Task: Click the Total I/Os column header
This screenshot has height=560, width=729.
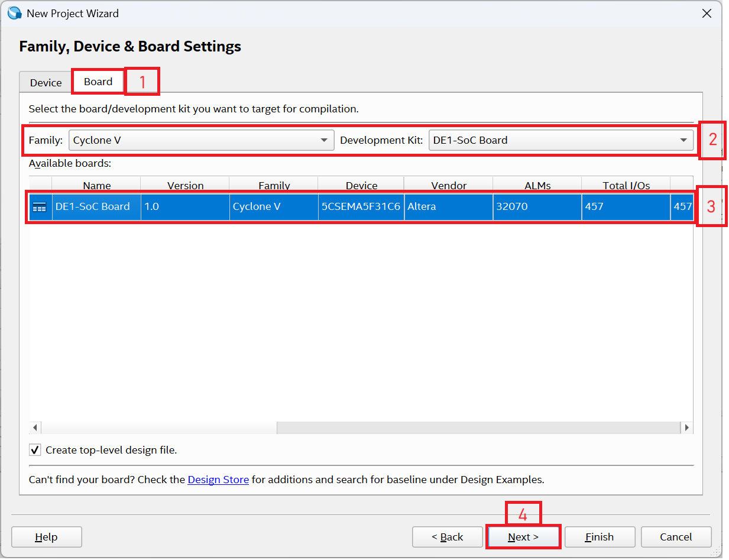Action: (x=626, y=185)
